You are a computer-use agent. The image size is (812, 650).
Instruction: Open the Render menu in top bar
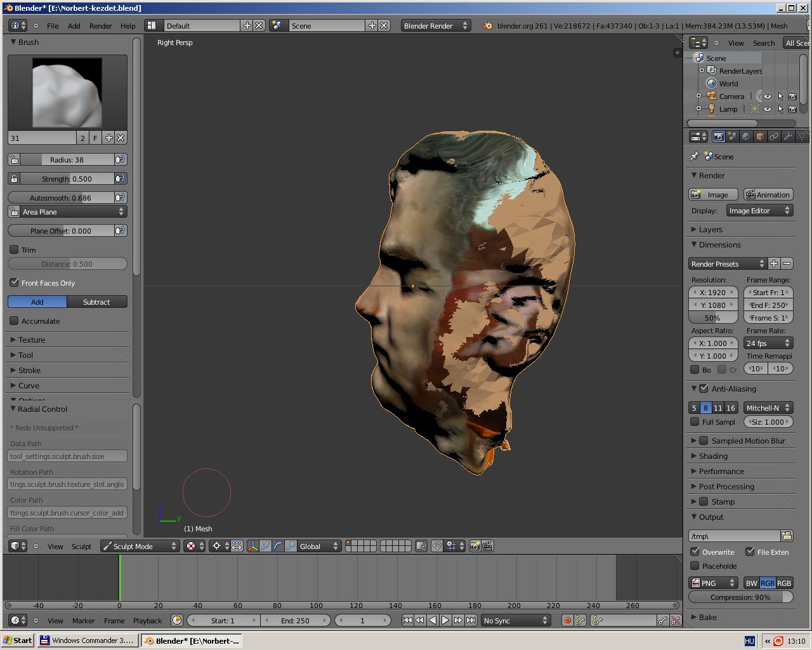[x=100, y=26]
